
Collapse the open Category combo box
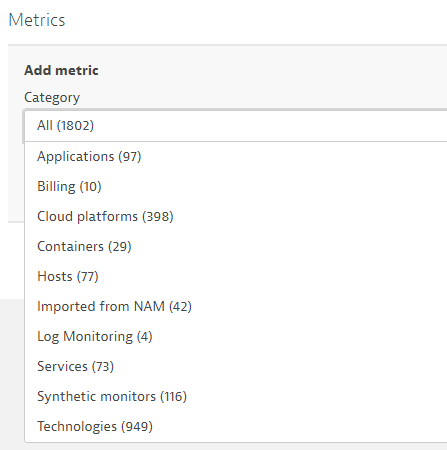click(x=236, y=126)
